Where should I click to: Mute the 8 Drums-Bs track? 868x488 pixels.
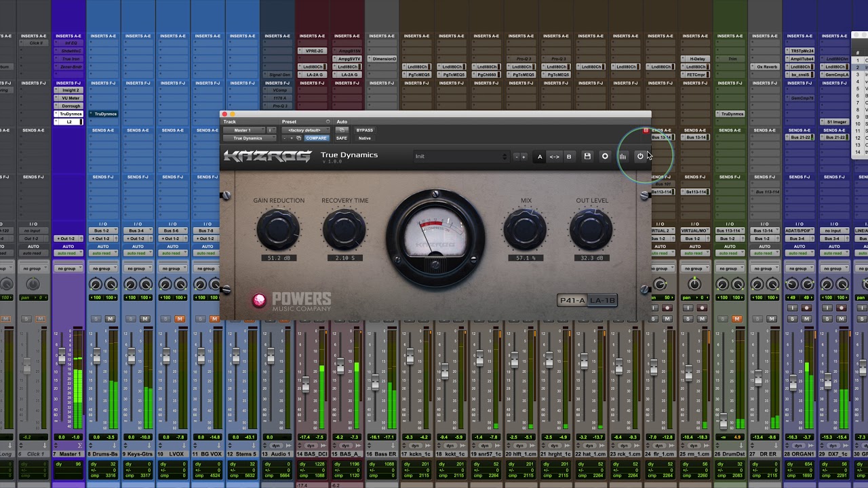(110, 319)
